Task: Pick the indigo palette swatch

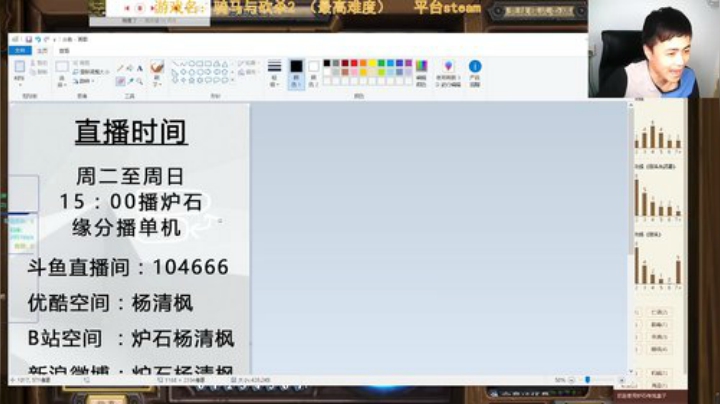Action: [x=399, y=63]
